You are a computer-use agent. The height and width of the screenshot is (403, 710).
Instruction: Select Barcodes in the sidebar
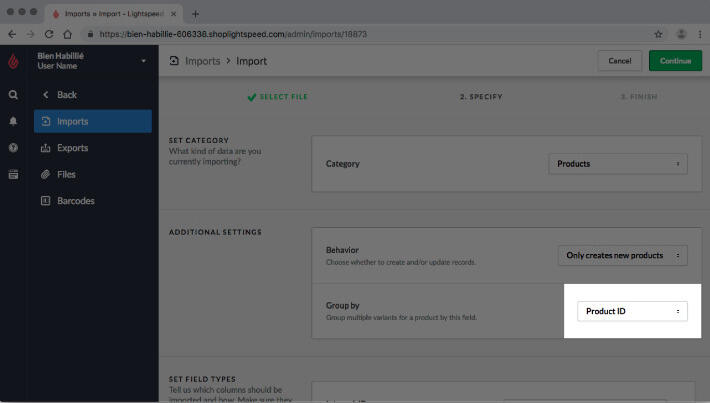[75, 201]
